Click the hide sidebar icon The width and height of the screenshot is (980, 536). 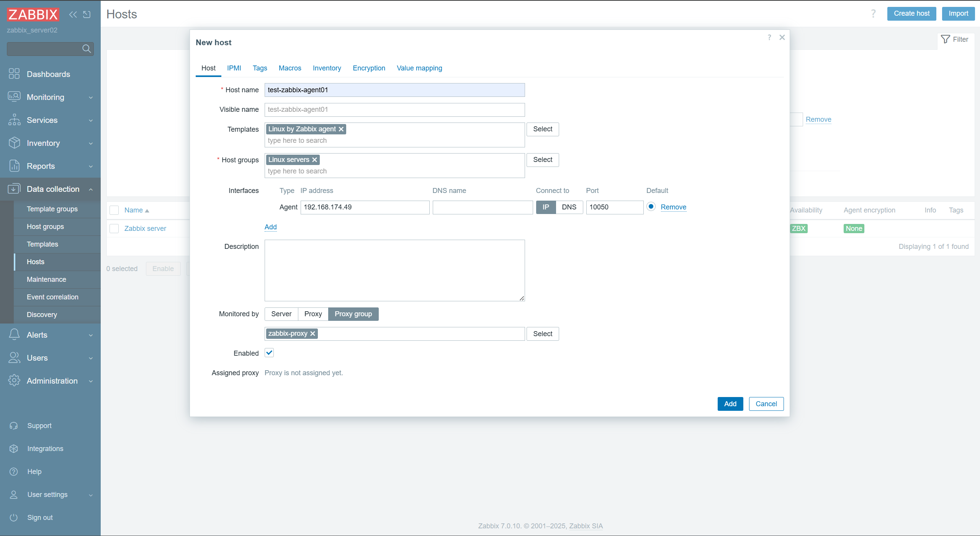pos(87,15)
